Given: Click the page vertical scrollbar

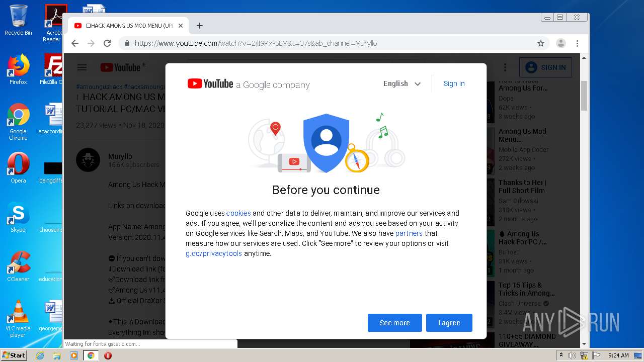Looking at the screenshot, I should pyautogui.click(x=584, y=96).
